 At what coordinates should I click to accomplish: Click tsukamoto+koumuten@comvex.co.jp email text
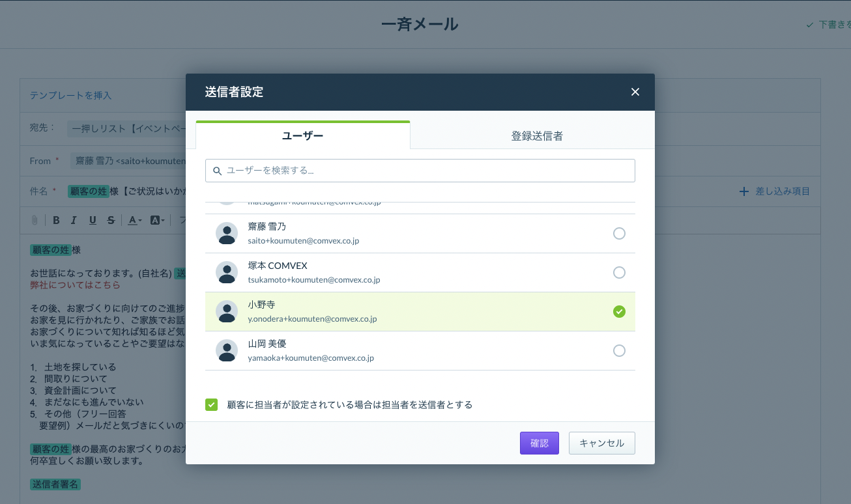coord(314,280)
